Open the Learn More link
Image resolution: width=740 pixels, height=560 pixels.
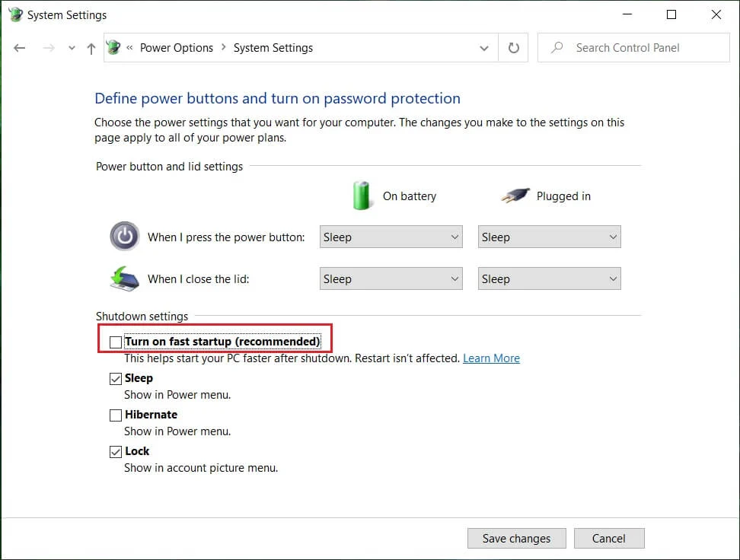tap(491, 358)
